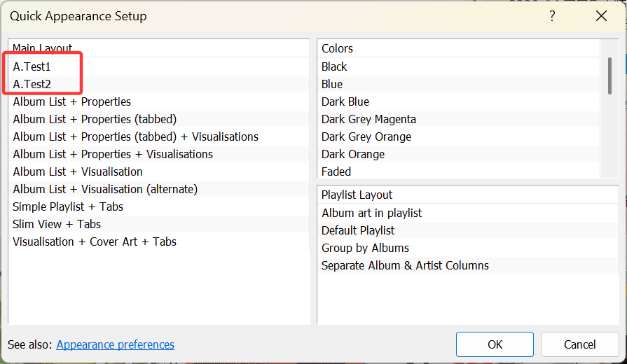Viewport: 627px width, 364px height.
Task: Apply the Black color scheme
Action: pos(334,66)
